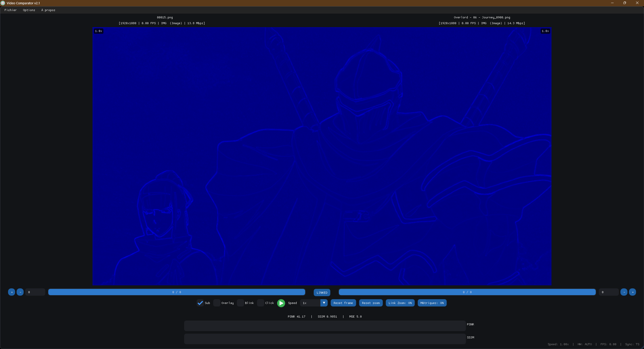Screen dimensions: 644x349
Task: Open the Speed dropdown arrow
Action: coord(324,303)
